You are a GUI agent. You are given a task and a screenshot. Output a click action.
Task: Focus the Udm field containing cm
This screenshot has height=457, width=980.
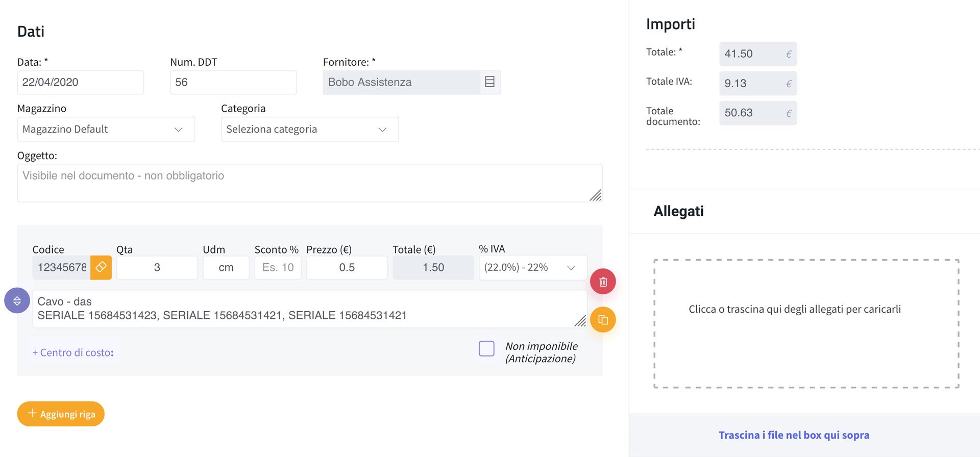(226, 267)
